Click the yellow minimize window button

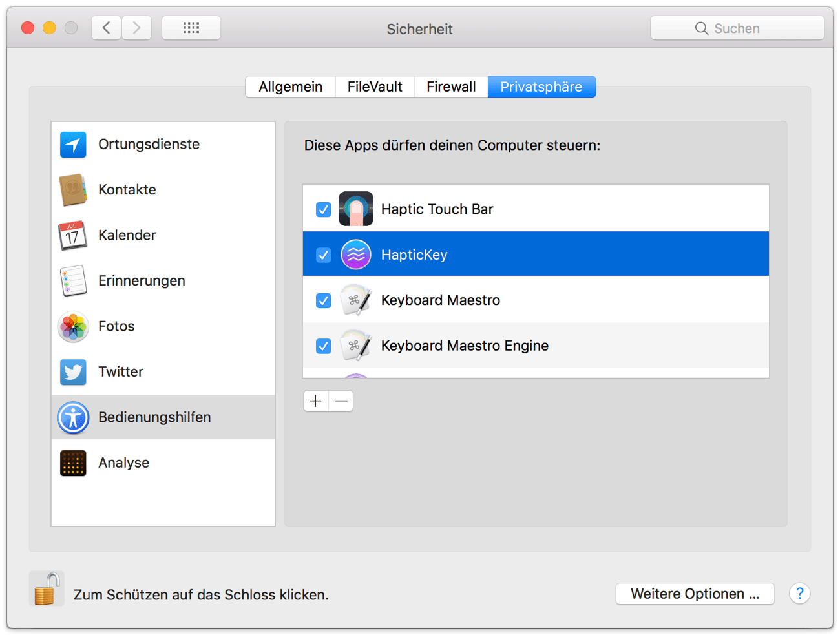49,28
